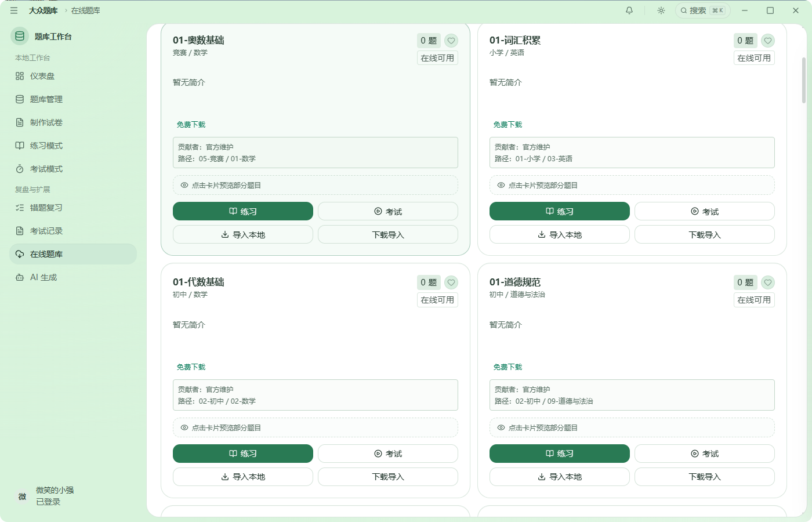Click 下载导入 on 01-词汇积累 card

pyautogui.click(x=705, y=234)
